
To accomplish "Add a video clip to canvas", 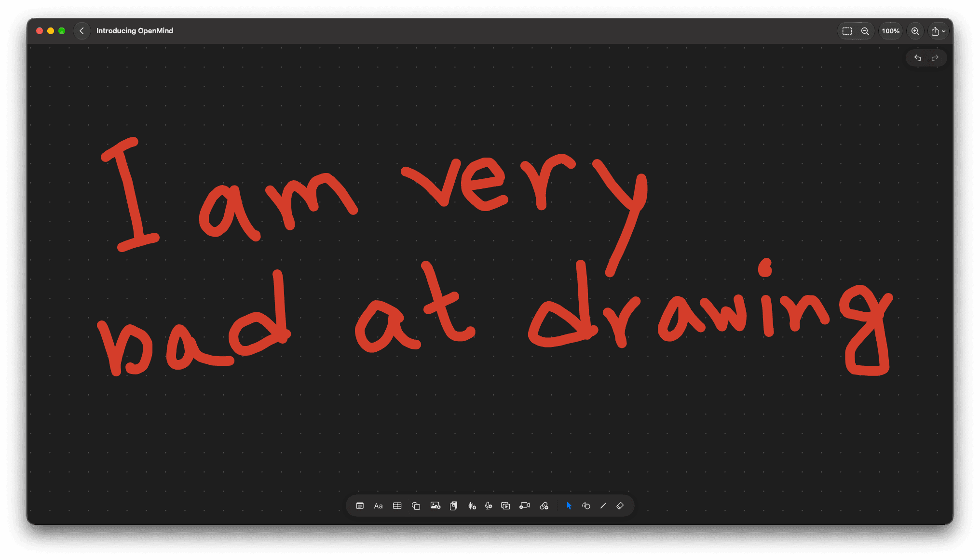I will pyautogui.click(x=505, y=506).
